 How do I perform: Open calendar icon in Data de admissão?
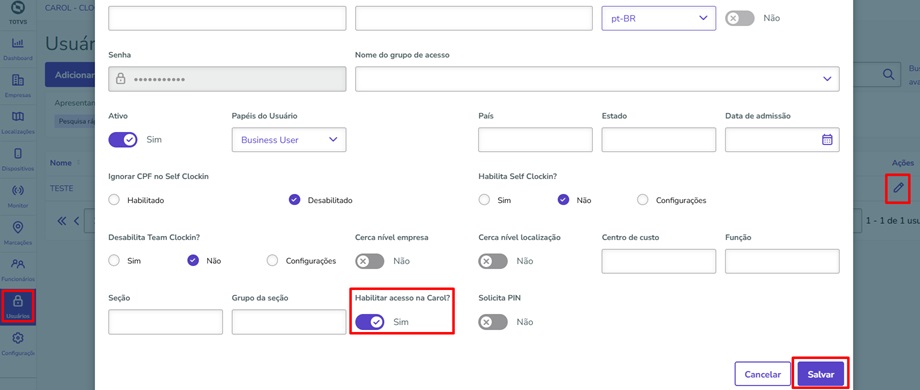coord(827,140)
